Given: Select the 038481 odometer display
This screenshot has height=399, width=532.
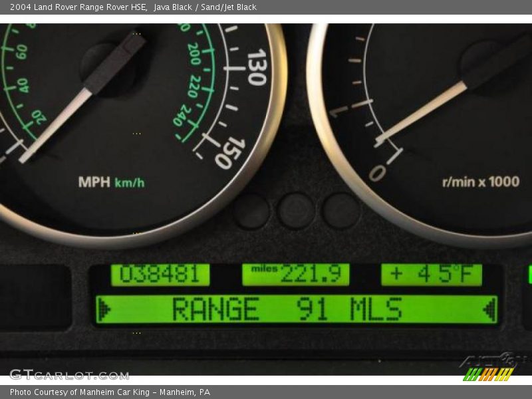Looking at the screenshot, I should tap(161, 271).
